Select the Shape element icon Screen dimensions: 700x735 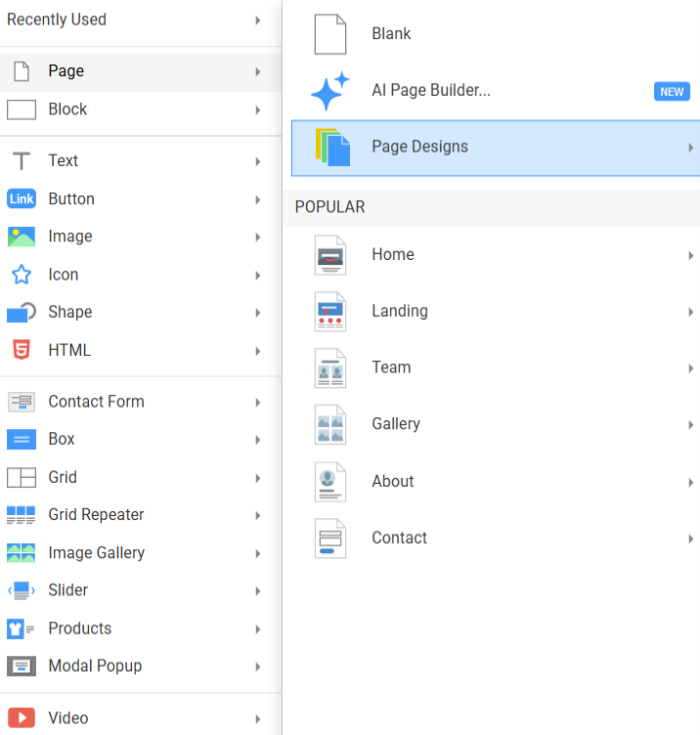pos(21,312)
